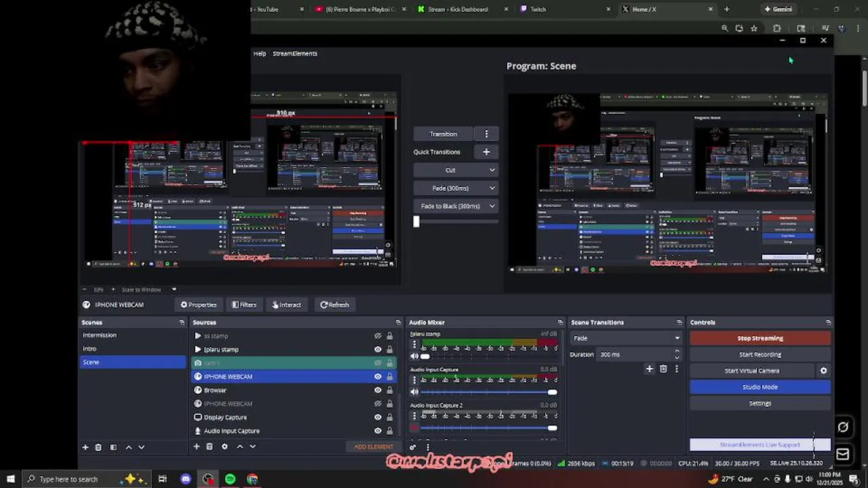868x488 pixels.
Task: Open Audio Mixer advanced properties gears icon
Action: (412, 447)
